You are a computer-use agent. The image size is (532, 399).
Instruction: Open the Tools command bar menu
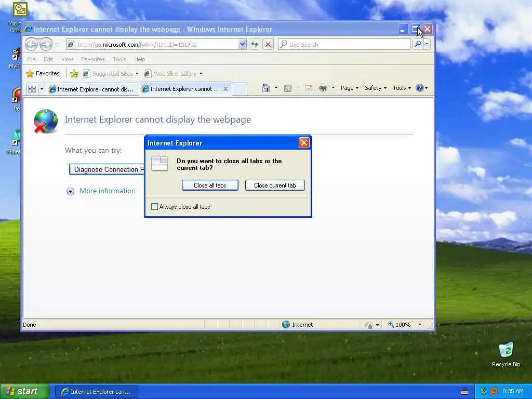click(402, 88)
